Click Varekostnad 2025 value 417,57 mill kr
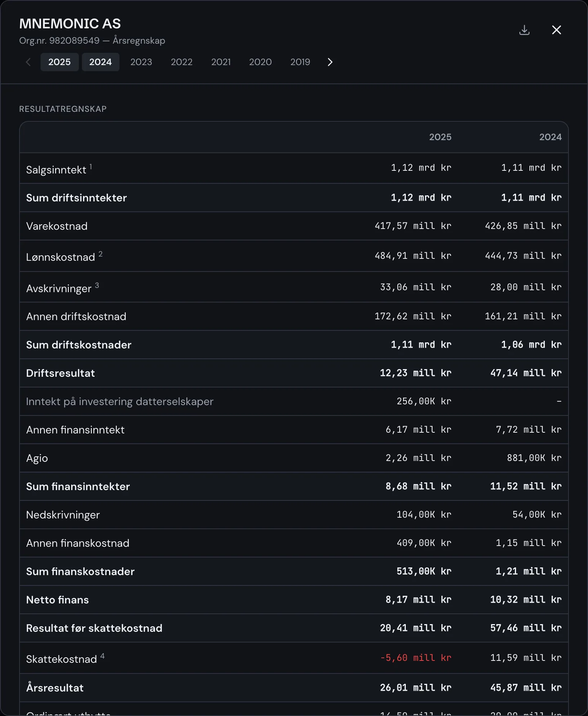The width and height of the screenshot is (588, 716). [x=413, y=226]
